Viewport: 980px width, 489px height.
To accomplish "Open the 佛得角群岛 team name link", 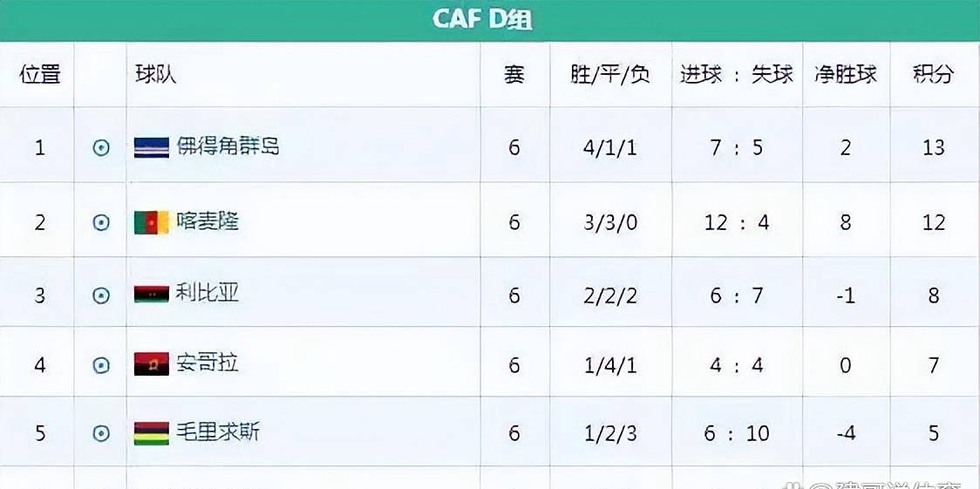I will (228, 146).
